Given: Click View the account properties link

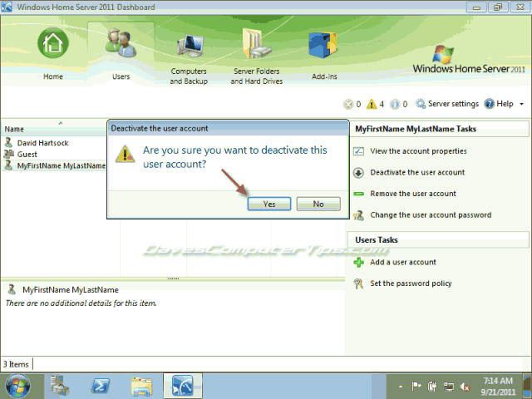Looking at the screenshot, I should (418, 151).
